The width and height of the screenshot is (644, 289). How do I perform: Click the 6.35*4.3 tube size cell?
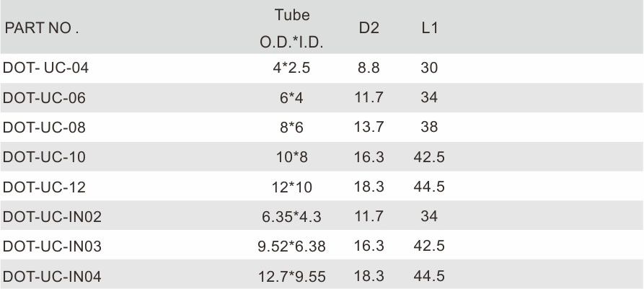(291, 216)
